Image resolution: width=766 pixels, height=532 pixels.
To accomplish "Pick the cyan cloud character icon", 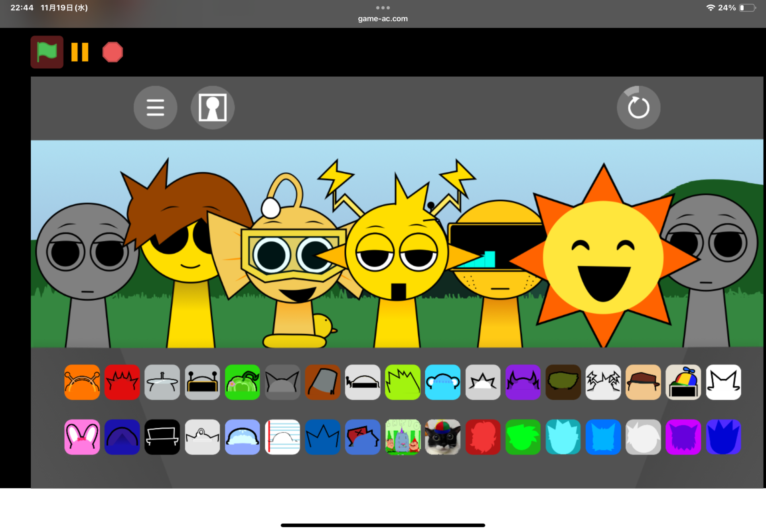I will point(443,382).
